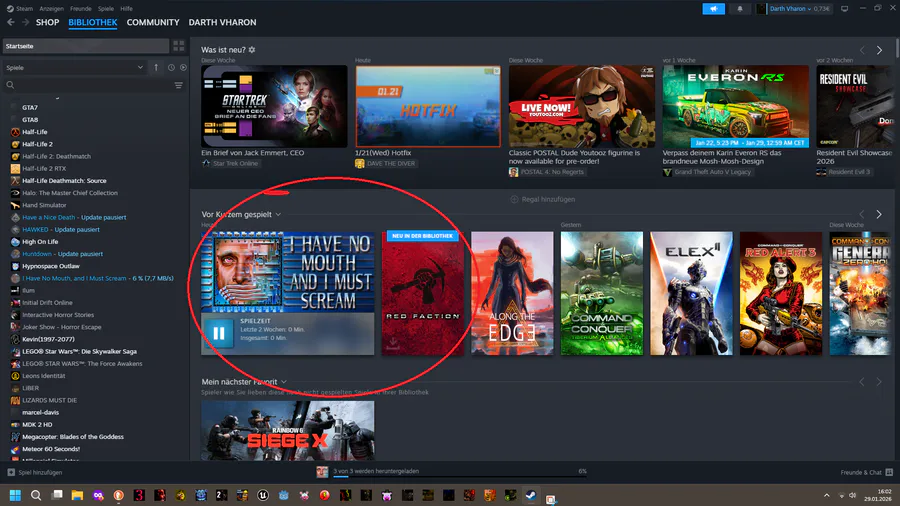Switch to the COMMUNITY tab
The image size is (900, 506).
153,22
